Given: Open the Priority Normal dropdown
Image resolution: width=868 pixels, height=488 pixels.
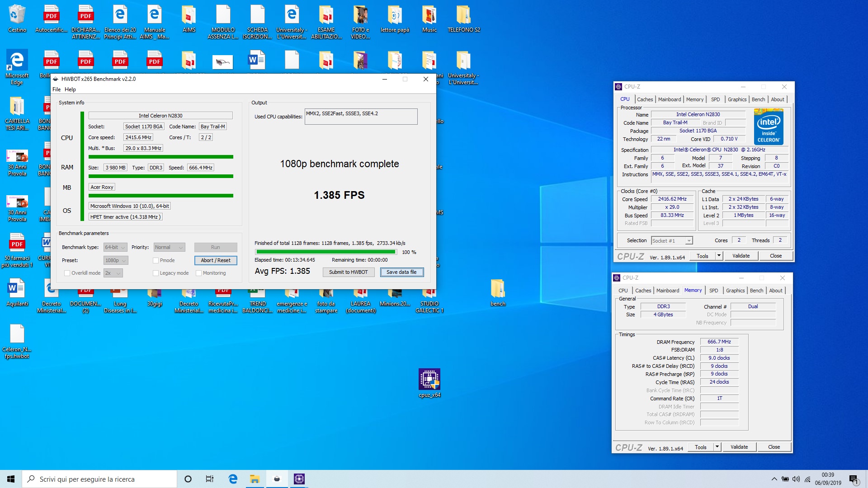Looking at the screenshot, I should click(x=169, y=248).
